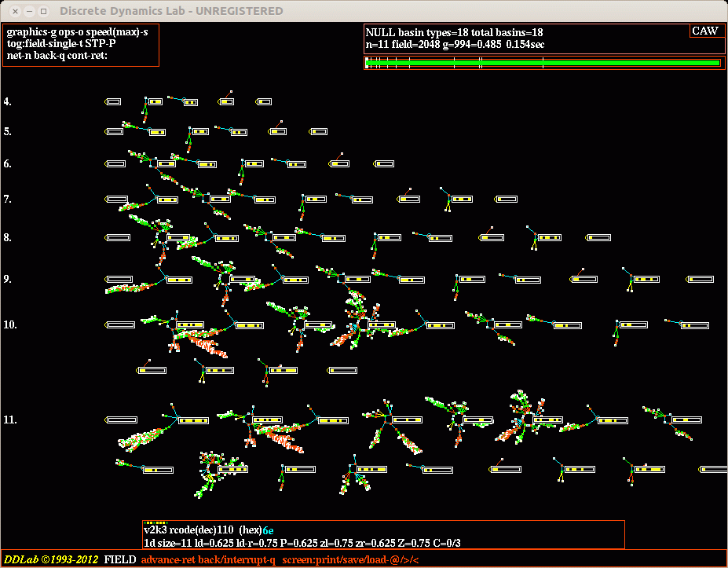Select the row label '10.'
Viewport: 728px width, 568px height.
point(9,324)
